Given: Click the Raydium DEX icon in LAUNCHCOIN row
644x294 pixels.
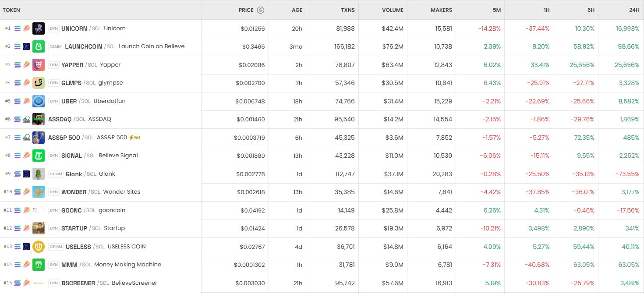Looking at the screenshot, I should [26, 46].
